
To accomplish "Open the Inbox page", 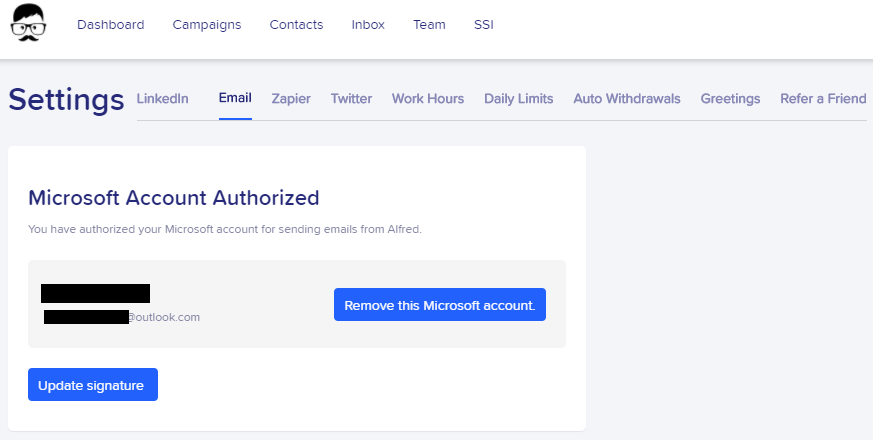I will coord(368,25).
